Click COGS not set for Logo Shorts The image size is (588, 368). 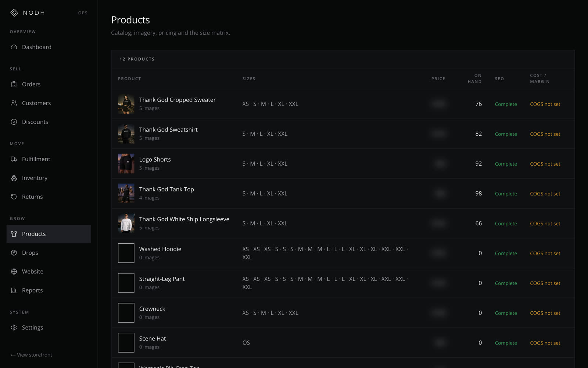545,164
